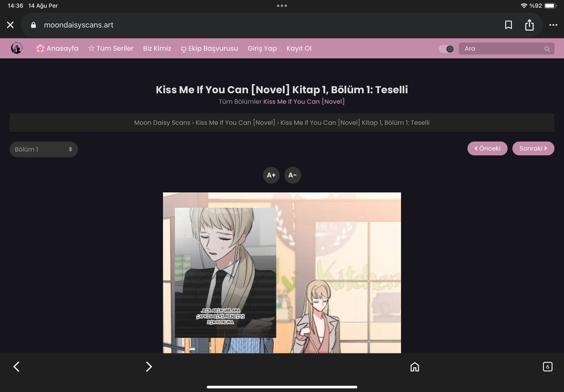Click the search magnifier icon
This screenshot has height=392, width=564.
[547, 48]
